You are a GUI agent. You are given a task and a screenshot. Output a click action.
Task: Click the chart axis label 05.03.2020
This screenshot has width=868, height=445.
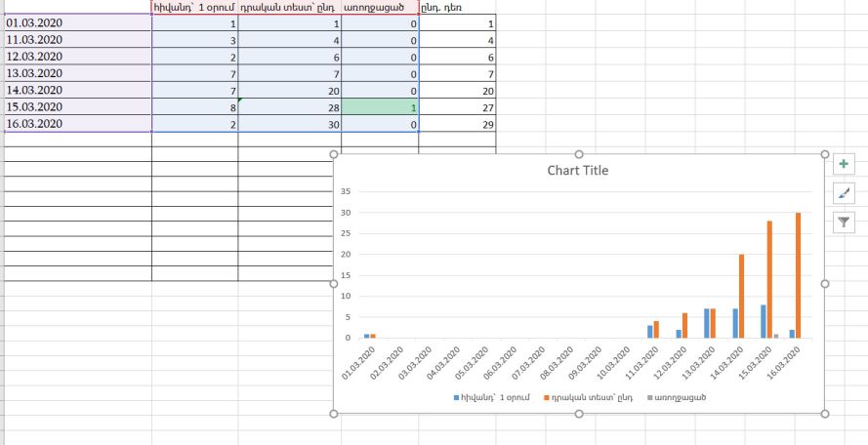(x=472, y=362)
